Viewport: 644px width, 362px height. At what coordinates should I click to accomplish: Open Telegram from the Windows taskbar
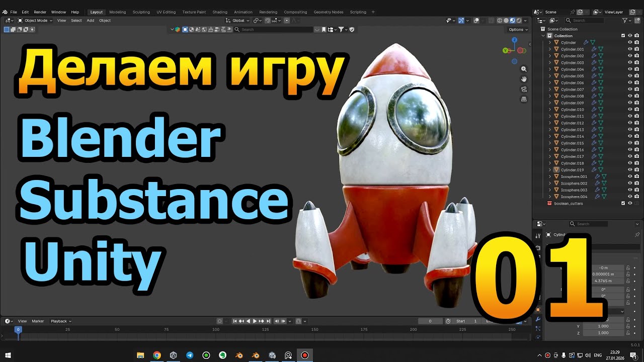click(190, 355)
